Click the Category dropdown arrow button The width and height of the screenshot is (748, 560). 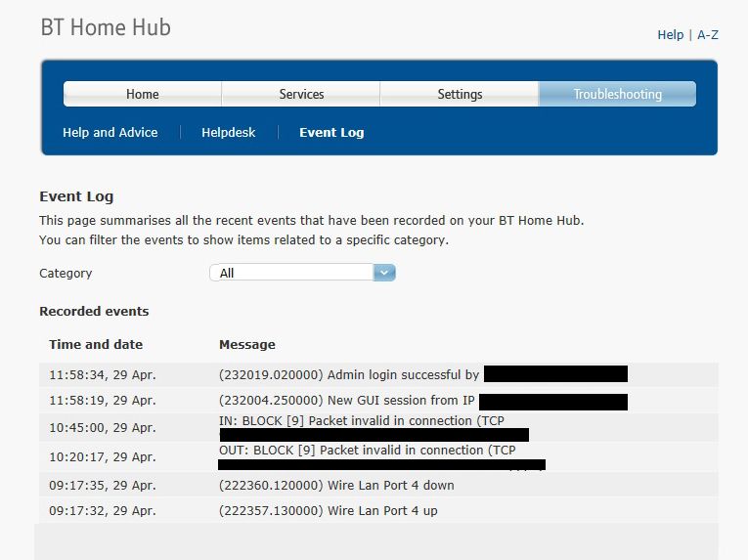(384, 273)
